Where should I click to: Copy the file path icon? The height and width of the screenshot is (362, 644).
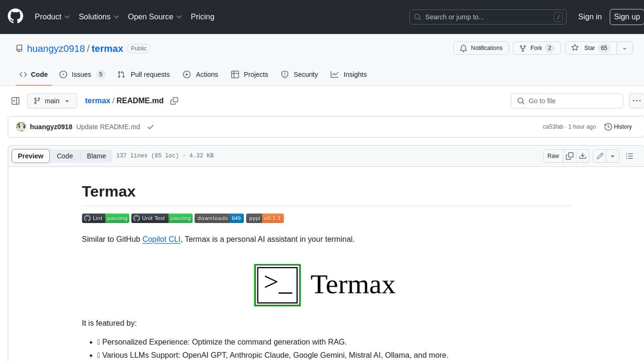pos(174,100)
